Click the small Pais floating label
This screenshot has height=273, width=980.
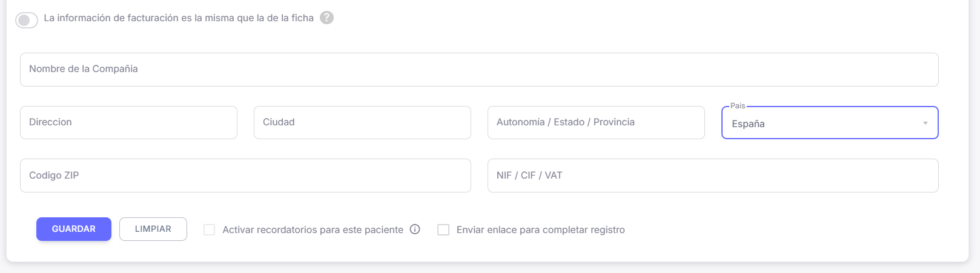tap(737, 106)
